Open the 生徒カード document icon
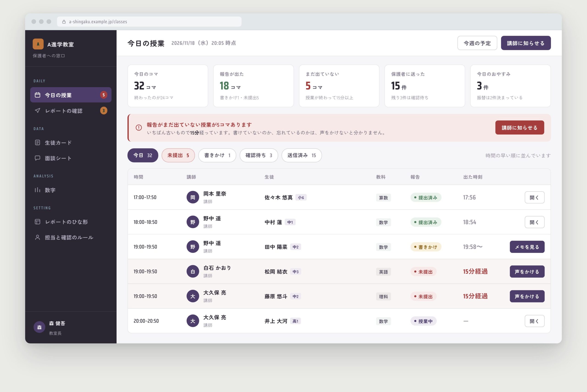 tap(38, 143)
